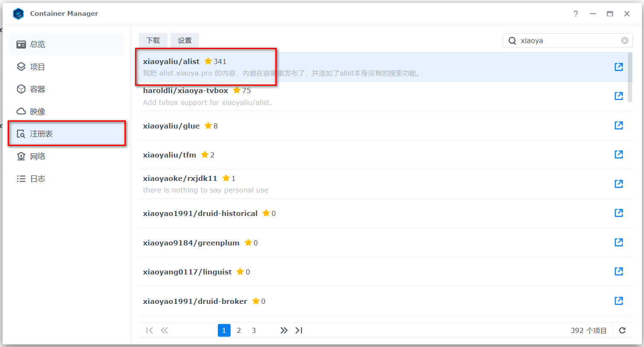Screen dimensions: 644x347
Task: Click the refresh icon beside item count
Action: pos(622,330)
